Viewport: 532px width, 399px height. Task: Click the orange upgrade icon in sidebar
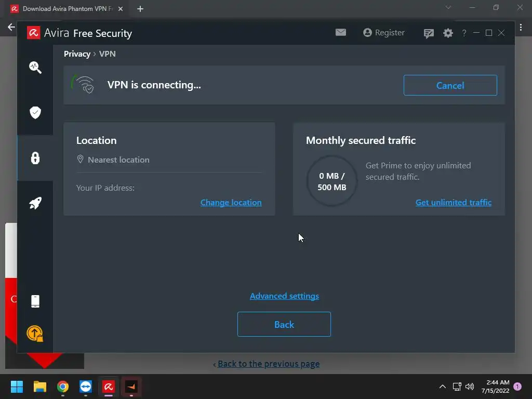[35, 334]
